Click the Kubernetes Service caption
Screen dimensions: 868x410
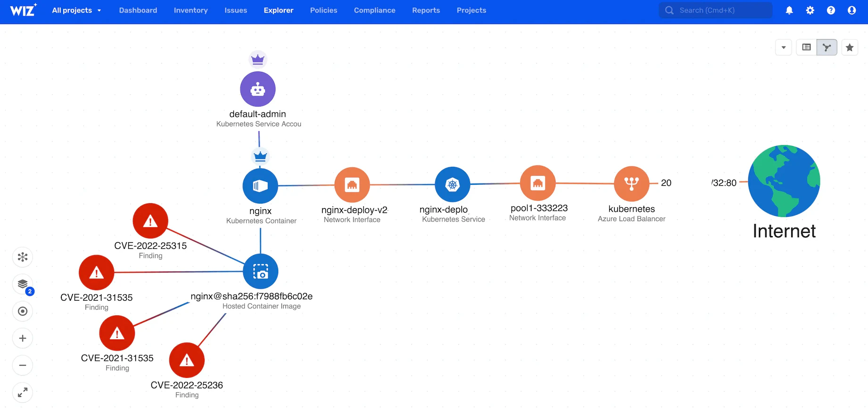point(454,219)
